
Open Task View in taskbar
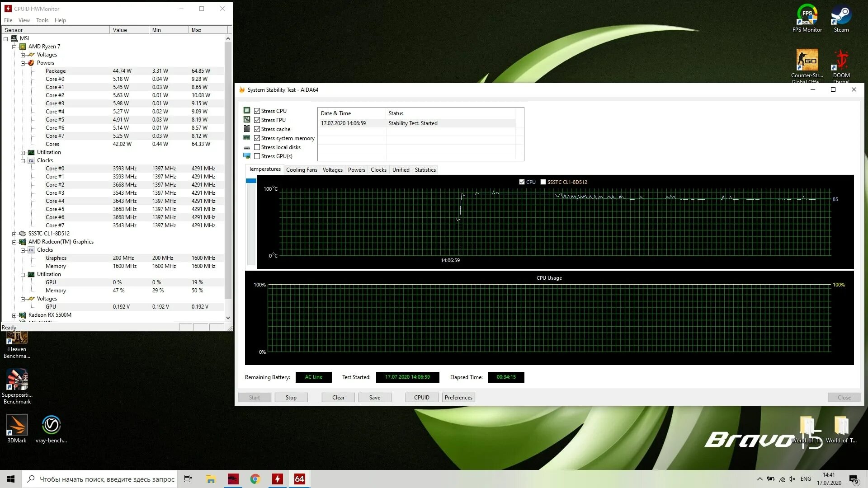(188, 479)
